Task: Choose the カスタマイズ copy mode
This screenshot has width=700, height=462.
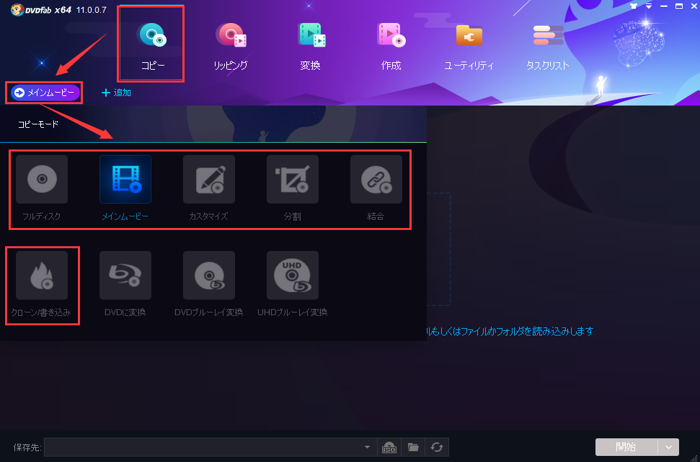Action: [209, 181]
